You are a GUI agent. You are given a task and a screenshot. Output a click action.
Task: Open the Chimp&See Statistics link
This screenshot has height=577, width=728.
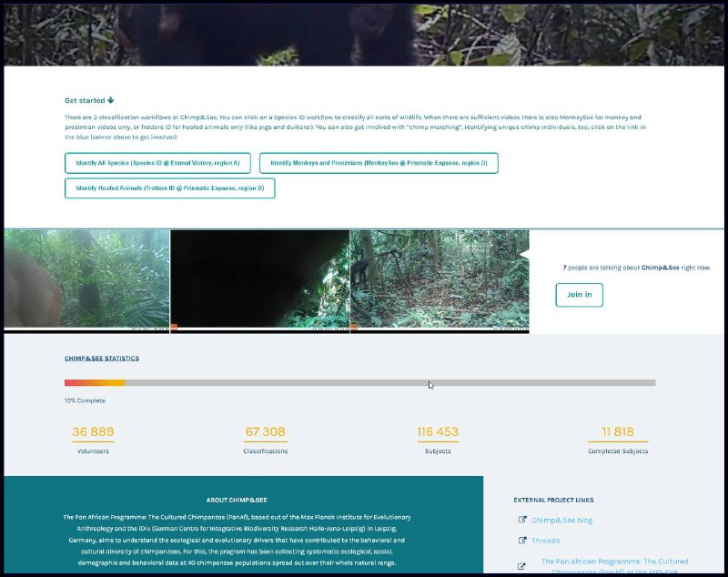tap(102, 358)
